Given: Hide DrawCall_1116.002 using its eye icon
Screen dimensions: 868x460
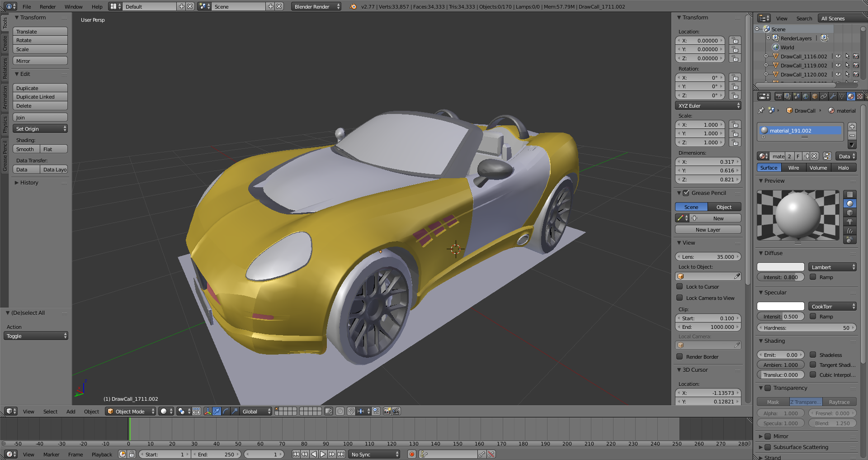Looking at the screenshot, I should [838, 57].
